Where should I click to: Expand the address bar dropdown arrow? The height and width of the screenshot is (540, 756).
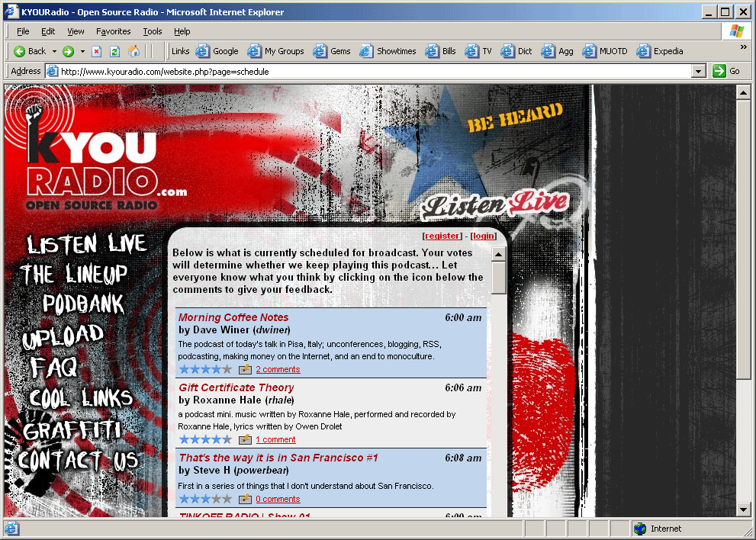[698, 71]
